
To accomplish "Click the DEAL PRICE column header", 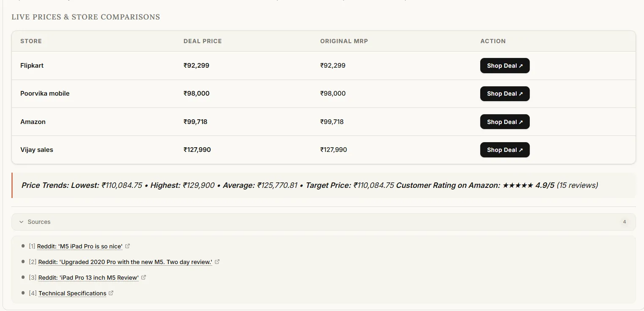I will (203, 41).
